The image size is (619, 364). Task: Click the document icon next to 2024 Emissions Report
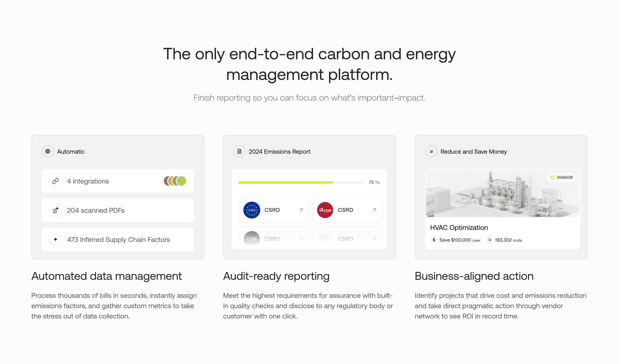(x=239, y=151)
